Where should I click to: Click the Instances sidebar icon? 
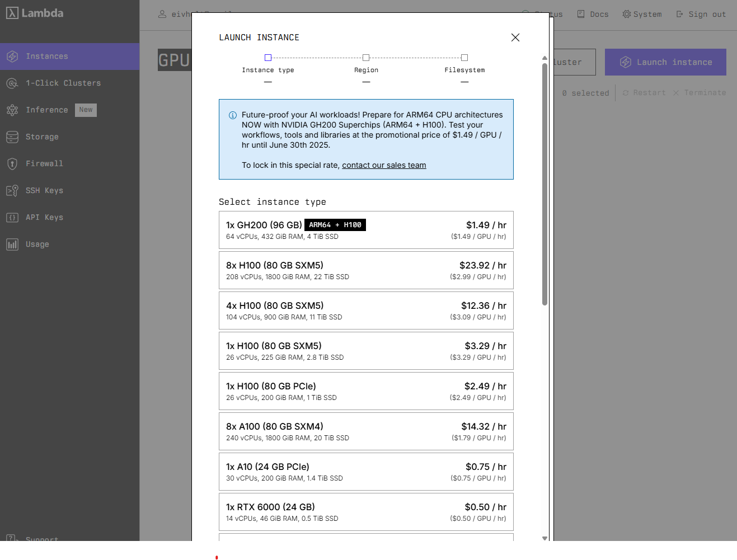pyautogui.click(x=12, y=57)
